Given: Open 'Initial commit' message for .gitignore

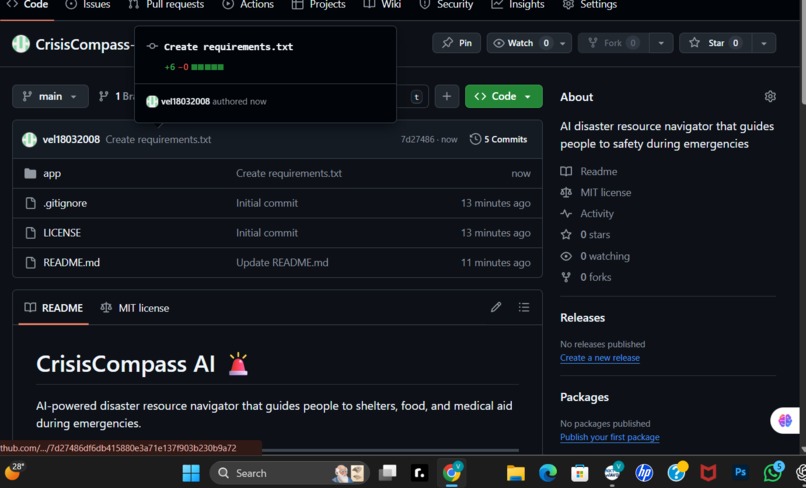Looking at the screenshot, I should point(267,203).
